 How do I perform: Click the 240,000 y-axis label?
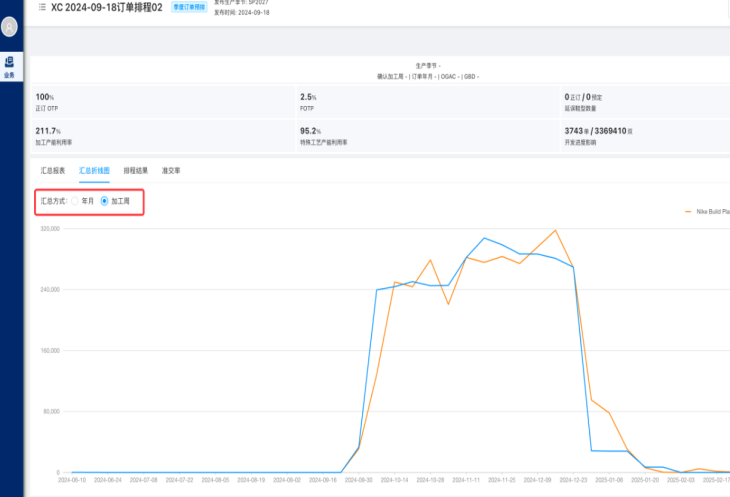point(50,290)
